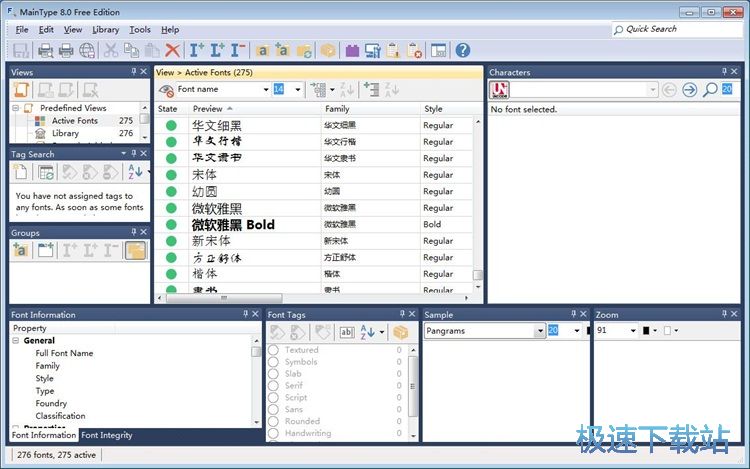Open the Font name preview dropdown
This screenshot has height=469, width=750.
pos(266,90)
